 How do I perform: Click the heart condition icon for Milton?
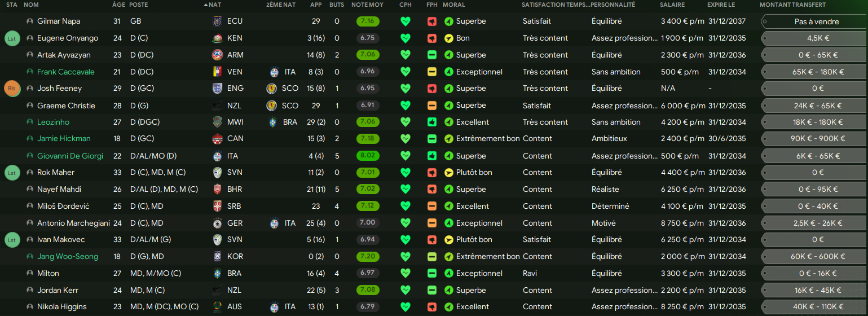tap(405, 274)
